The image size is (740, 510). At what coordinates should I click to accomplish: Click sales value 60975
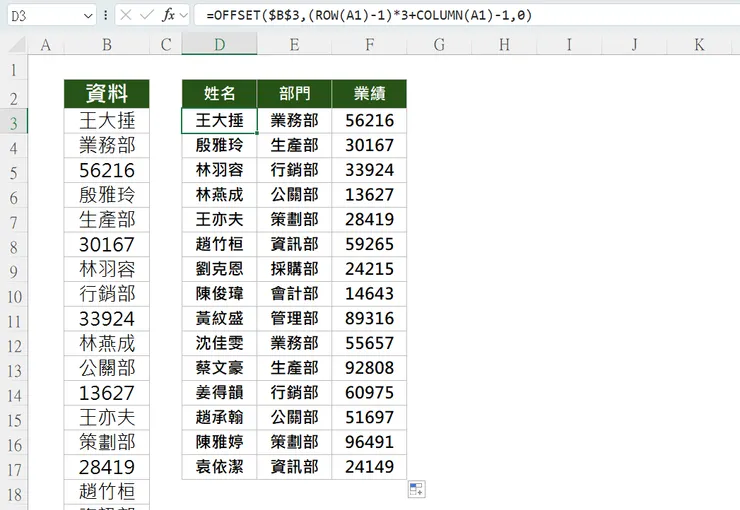pyautogui.click(x=370, y=393)
